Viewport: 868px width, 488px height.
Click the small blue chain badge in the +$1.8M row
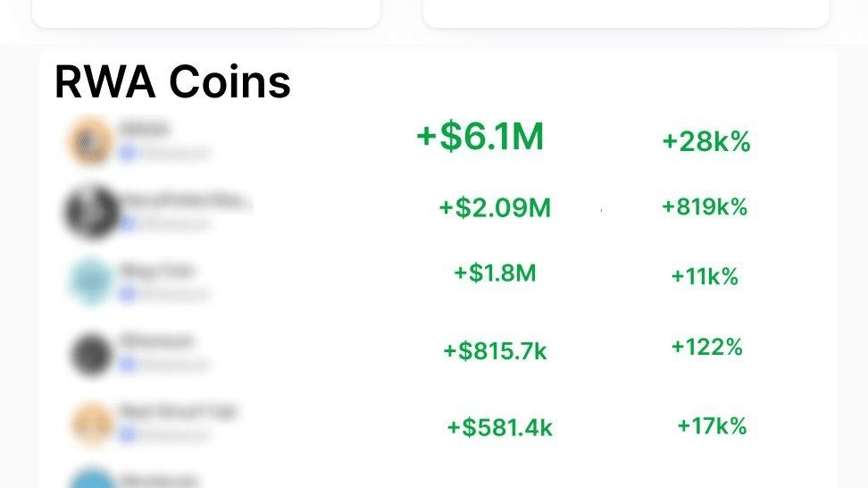pos(128,293)
